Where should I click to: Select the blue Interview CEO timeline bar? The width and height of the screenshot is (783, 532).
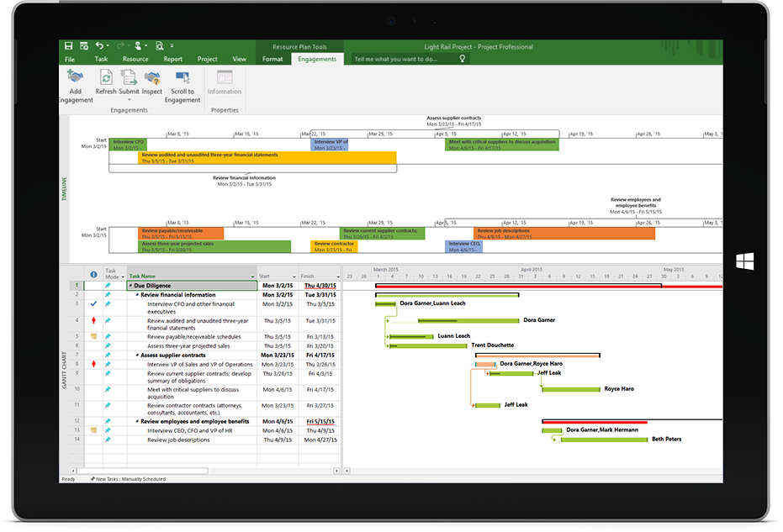coord(464,246)
